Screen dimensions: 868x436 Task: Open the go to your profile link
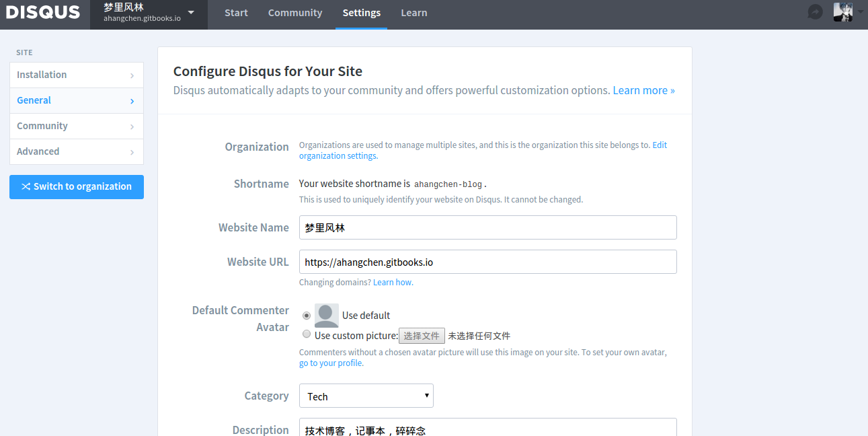point(331,363)
